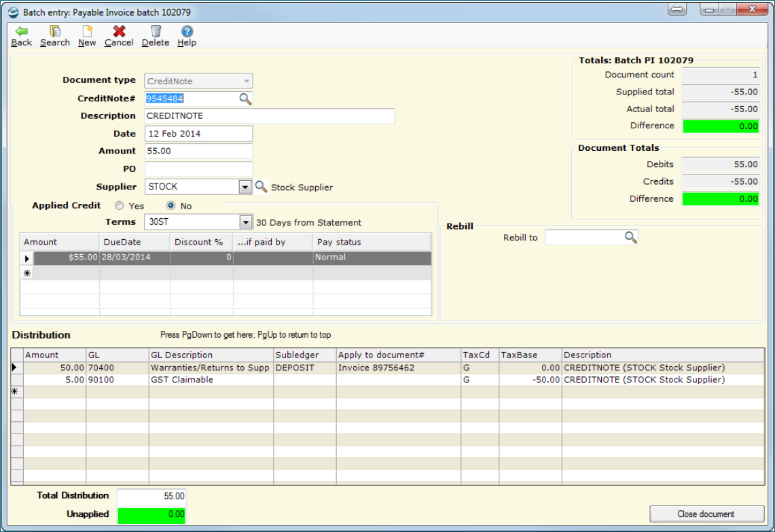Screen dimensions: 775x532
Task: Click the CreditNote# field with 9545484
Action: 192,99
